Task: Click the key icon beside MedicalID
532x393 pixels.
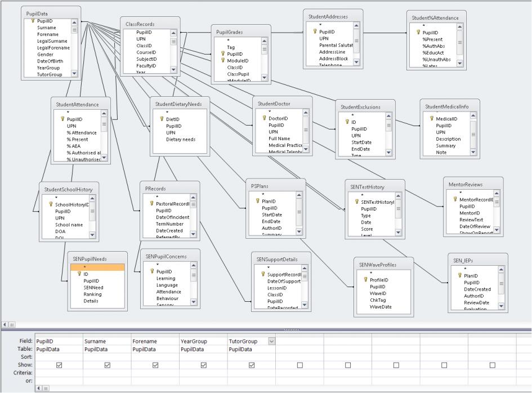Action: pyautogui.click(x=432, y=118)
